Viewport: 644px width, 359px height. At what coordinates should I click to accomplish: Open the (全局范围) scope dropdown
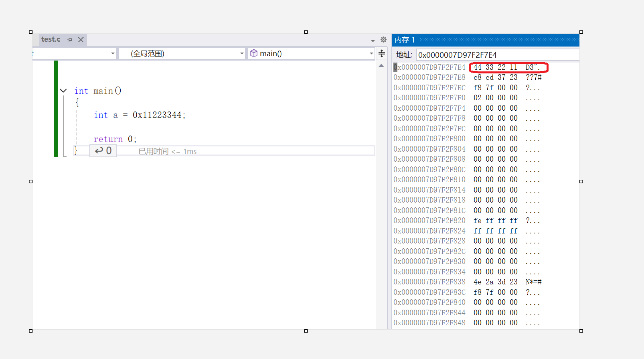pos(182,53)
